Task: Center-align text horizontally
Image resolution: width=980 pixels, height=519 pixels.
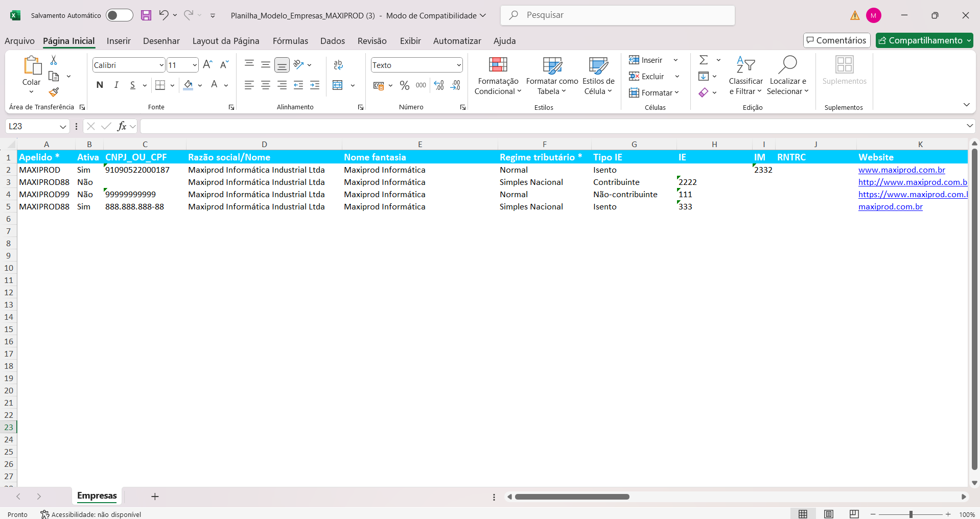Action: [266, 85]
